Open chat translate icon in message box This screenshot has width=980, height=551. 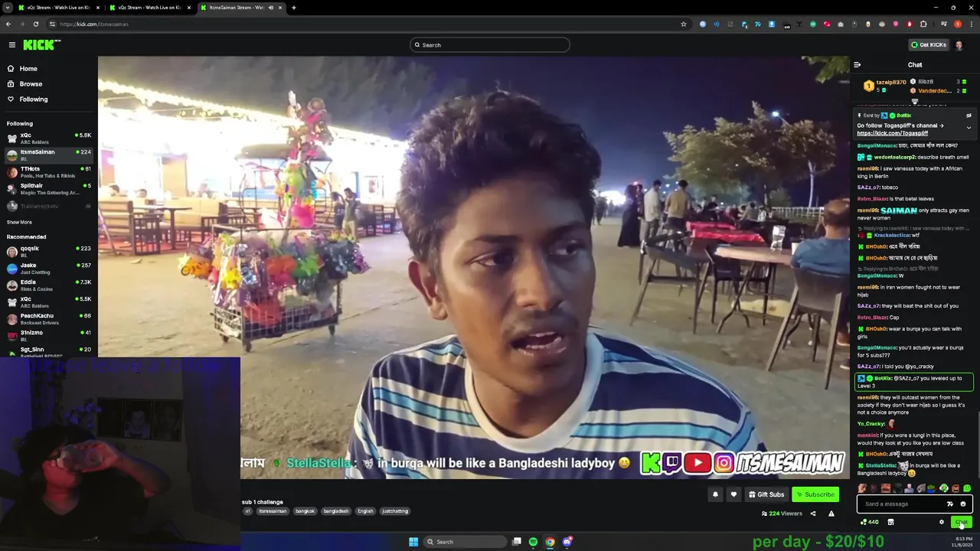pos(950,504)
